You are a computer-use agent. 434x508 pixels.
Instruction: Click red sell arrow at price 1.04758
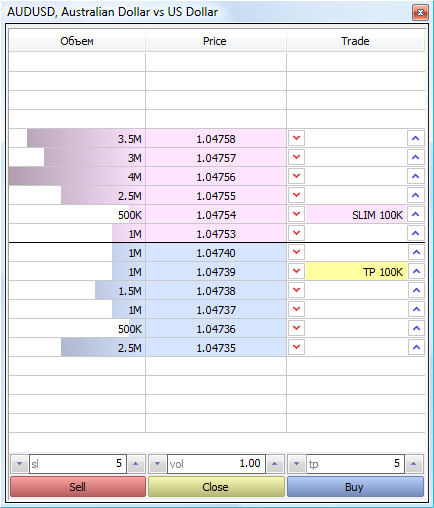[x=296, y=138]
